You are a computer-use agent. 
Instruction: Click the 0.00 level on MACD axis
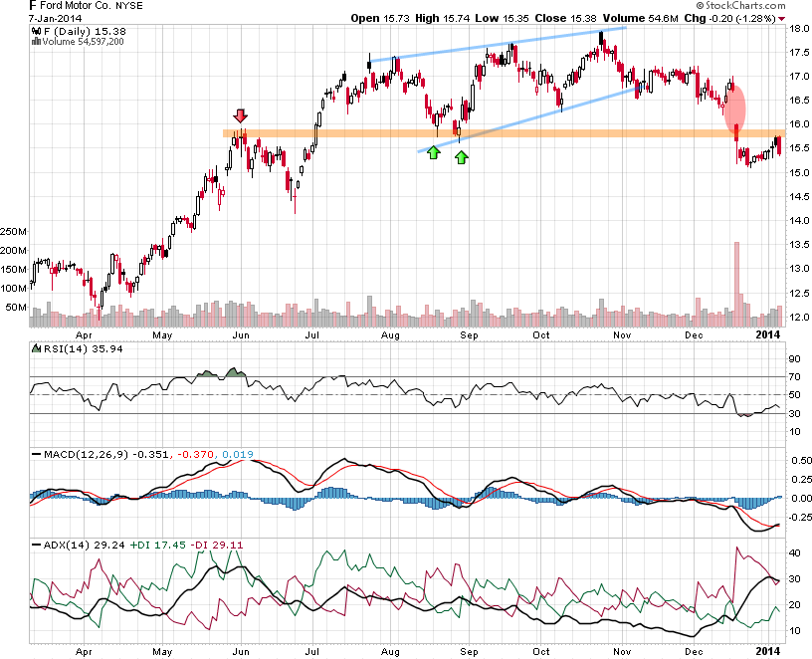click(x=801, y=498)
